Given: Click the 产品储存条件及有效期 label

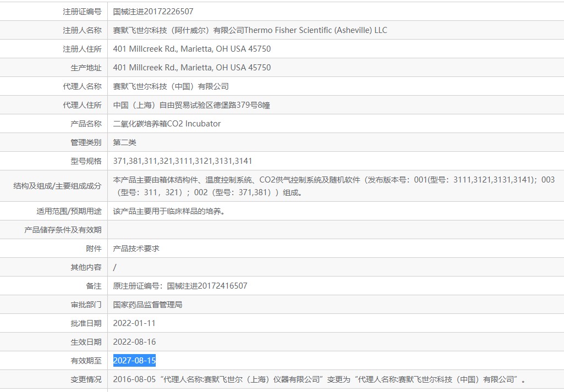Looking at the screenshot, I should 63,230.
